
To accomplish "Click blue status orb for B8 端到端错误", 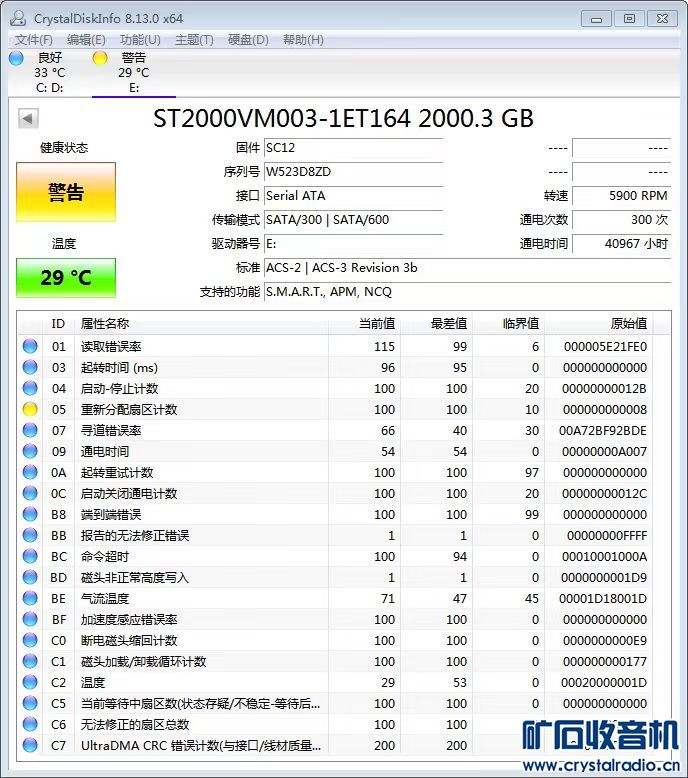I will tap(30, 514).
